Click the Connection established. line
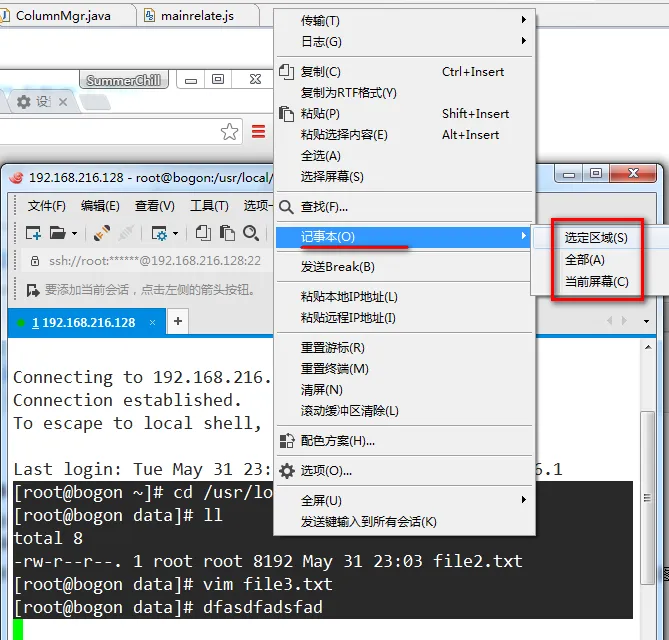Viewport: 669px width, 640px height. point(127,400)
